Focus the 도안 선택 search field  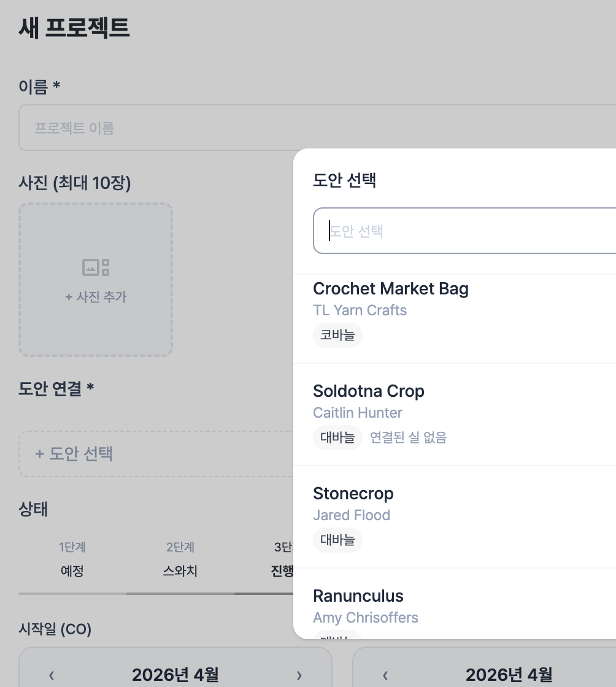466,231
